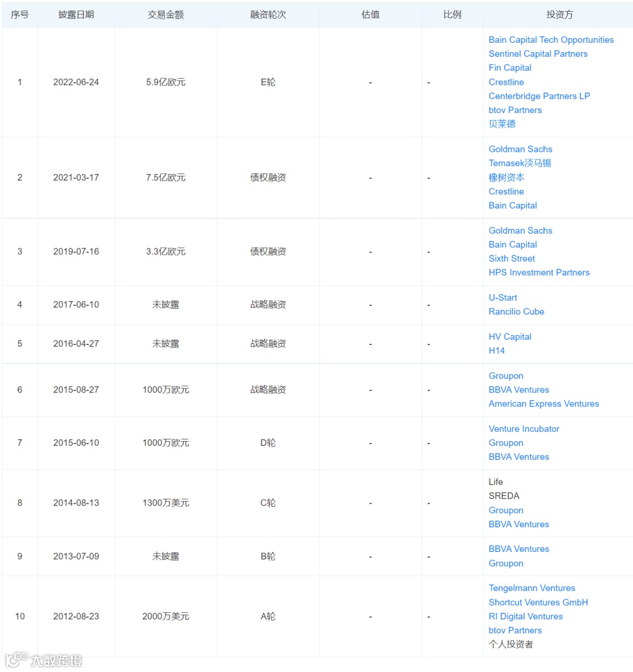Screen dimensions: 633x672
Task: Click 橡树资本 investor link
Action: point(506,178)
